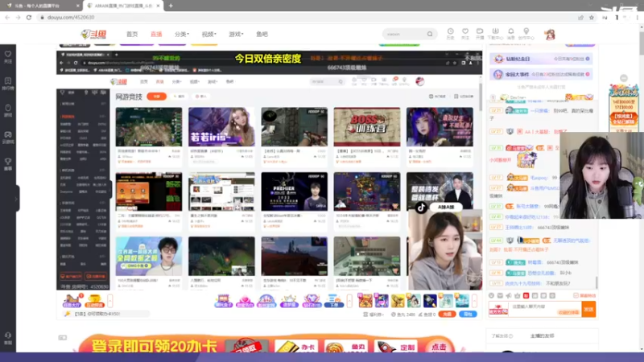Bookmark this page with star icon
The width and height of the screenshot is (644, 362).
tap(592, 17)
